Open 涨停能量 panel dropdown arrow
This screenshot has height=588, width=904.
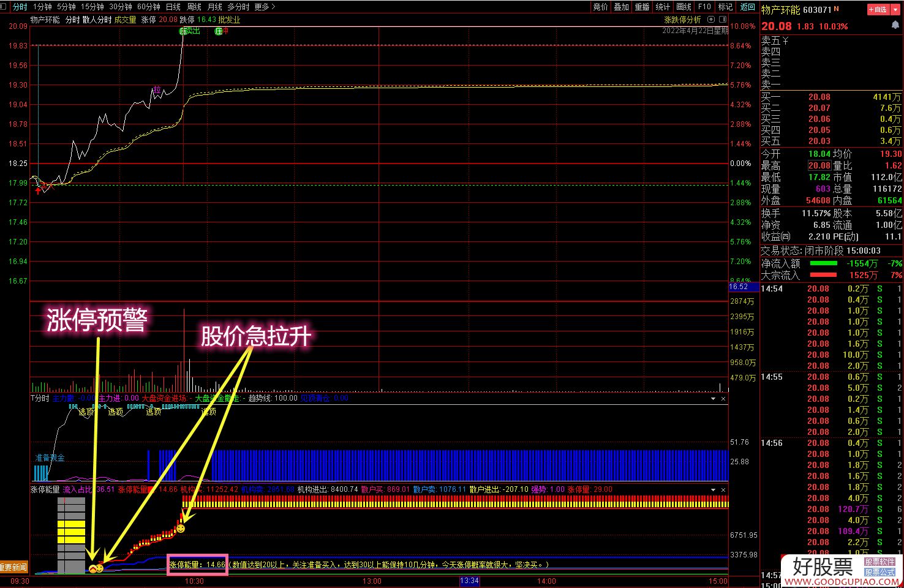coord(713,490)
